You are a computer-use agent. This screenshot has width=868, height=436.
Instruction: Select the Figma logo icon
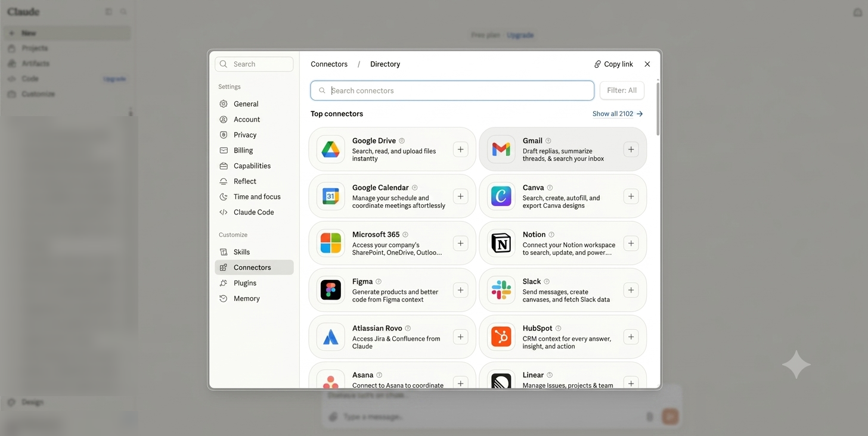click(x=331, y=290)
